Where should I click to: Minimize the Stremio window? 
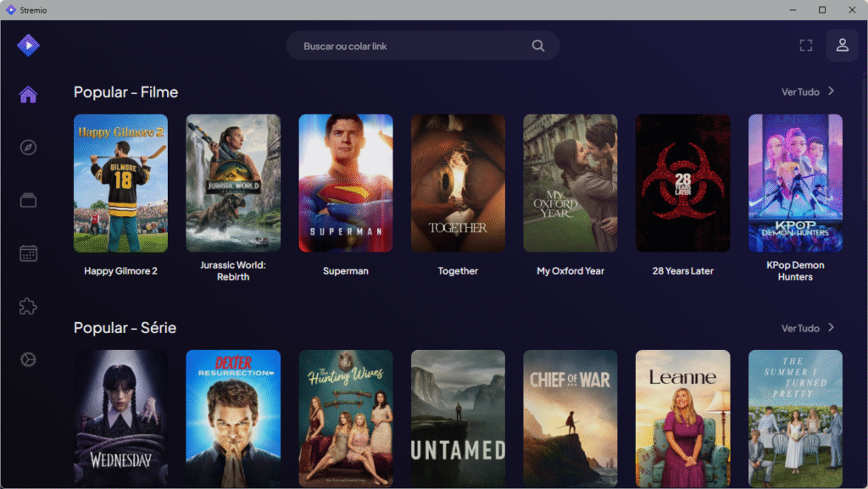tap(793, 10)
